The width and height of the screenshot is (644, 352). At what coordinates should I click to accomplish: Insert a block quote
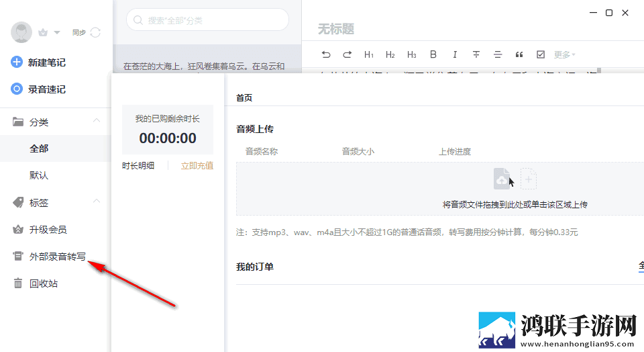point(519,54)
